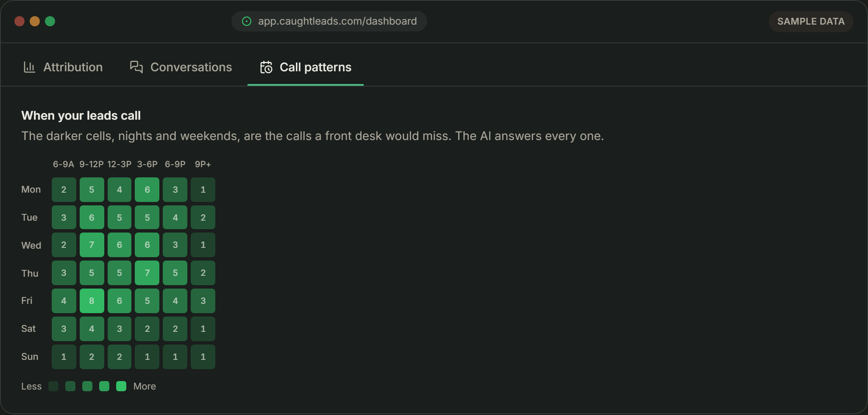The image size is (868, 415).
Task: Click the darkest legend swatch next to Less
Action: point(53,386)
